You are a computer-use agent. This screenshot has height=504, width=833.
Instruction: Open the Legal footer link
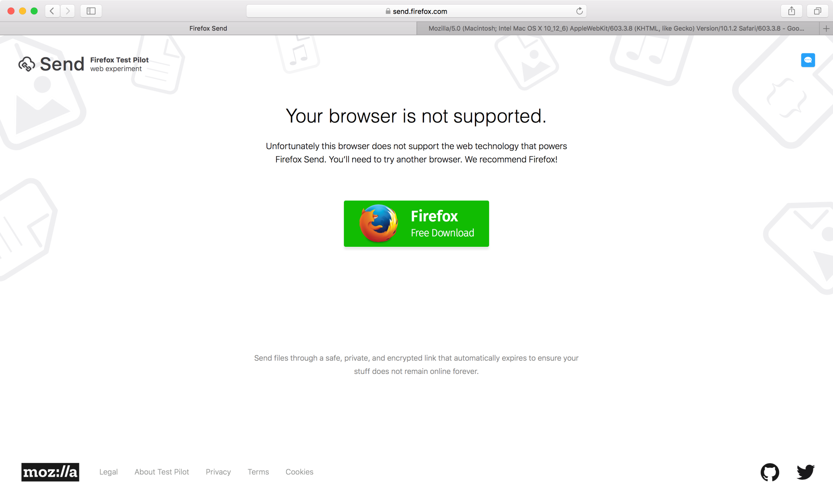[109, 472]
